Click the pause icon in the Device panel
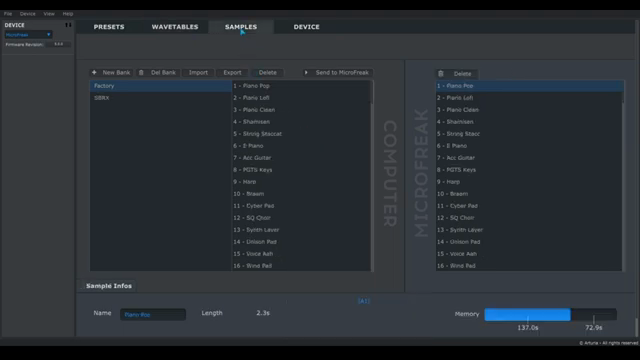 tap(68, 25)
